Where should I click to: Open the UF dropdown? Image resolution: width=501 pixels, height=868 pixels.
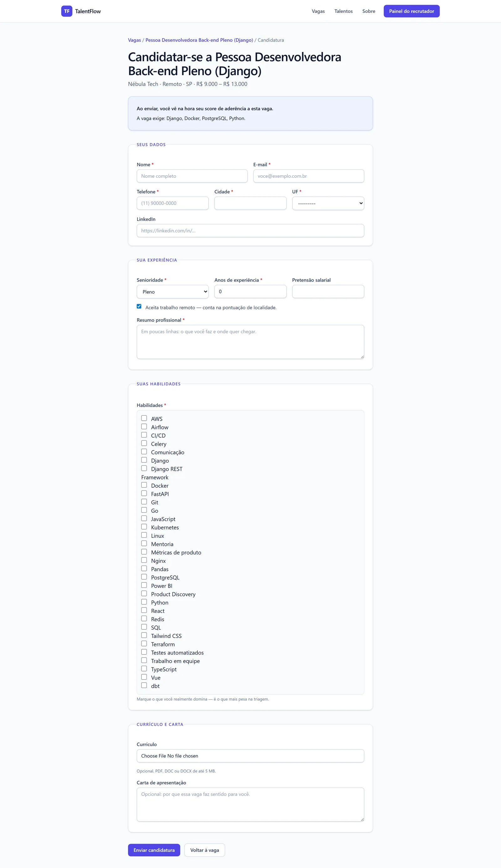pos(328,203)
